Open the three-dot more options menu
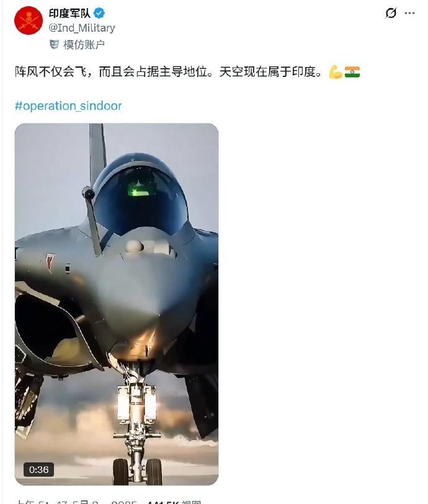 (x=409, y=13)
